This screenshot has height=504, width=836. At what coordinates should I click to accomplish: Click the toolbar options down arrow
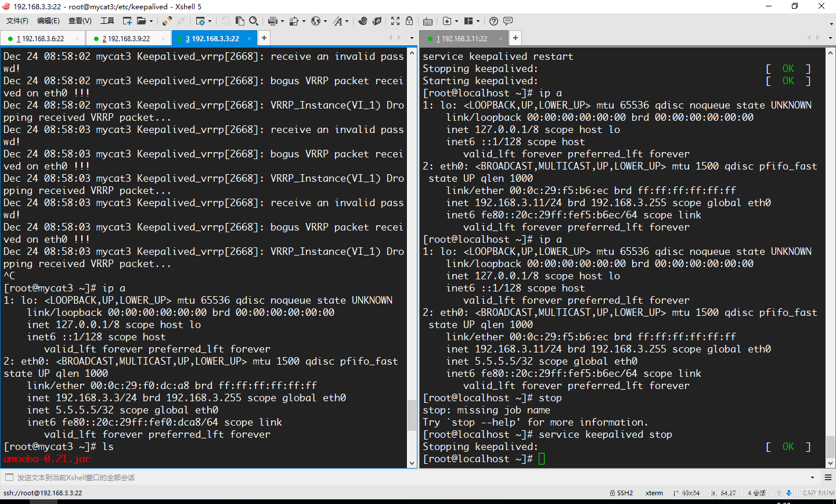(831, 24)
